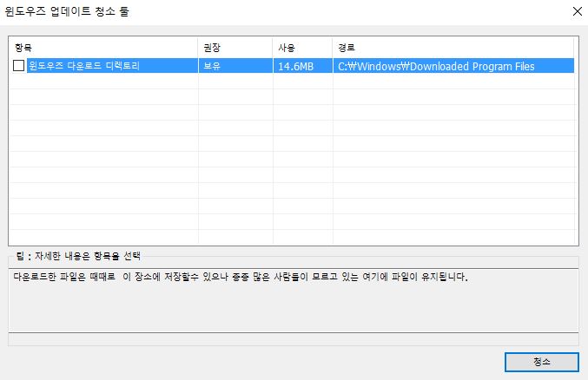This screenshot has width=588, height=380.
Task: Click the description text starting with 다운로드한 파일은
Action: click(241, 277)
